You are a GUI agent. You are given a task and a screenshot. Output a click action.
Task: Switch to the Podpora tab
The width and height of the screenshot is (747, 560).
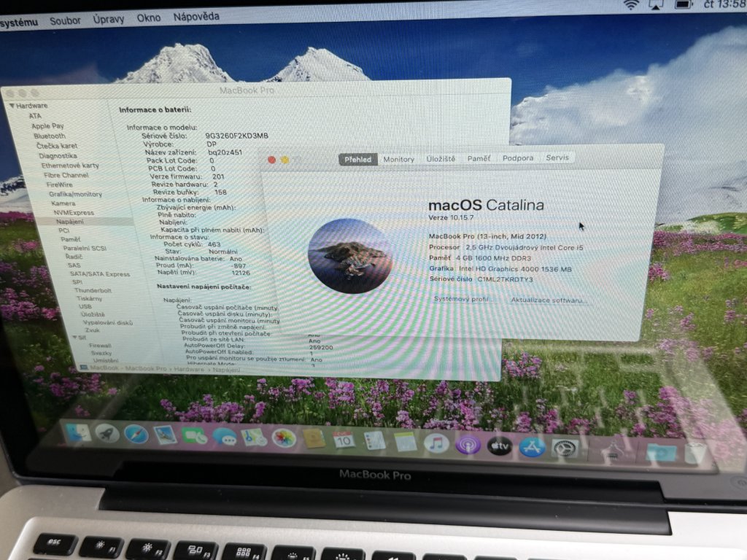pyautogui.click(x=518, y=157)
